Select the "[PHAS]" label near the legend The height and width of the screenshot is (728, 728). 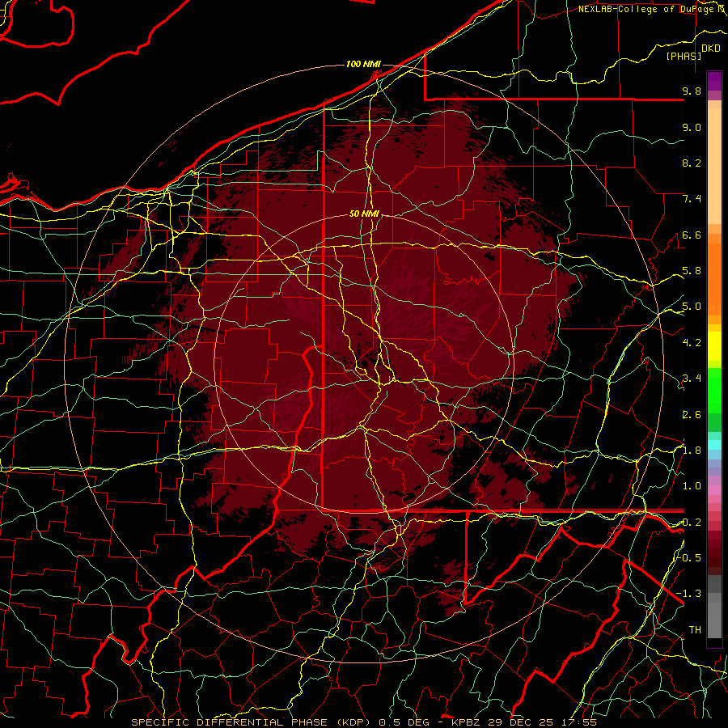click(684, 56)
